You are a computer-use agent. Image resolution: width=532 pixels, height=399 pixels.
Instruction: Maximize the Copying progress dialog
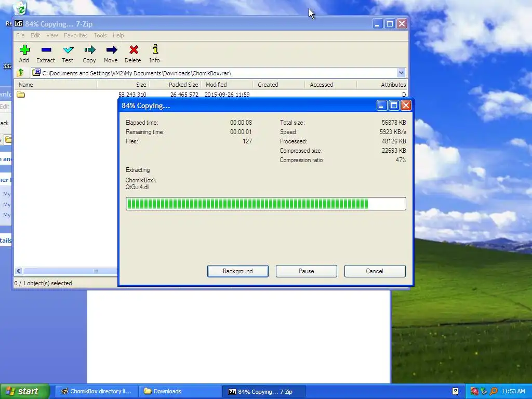click(394, 105)
